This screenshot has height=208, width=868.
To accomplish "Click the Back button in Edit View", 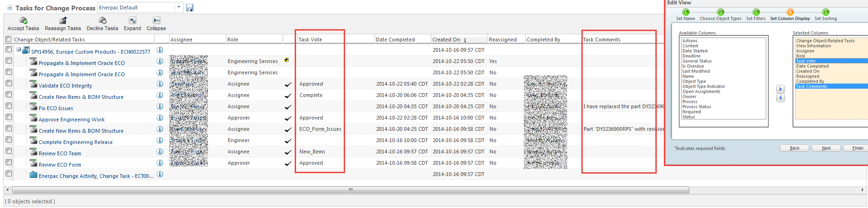I will click(x=794, y=148).
